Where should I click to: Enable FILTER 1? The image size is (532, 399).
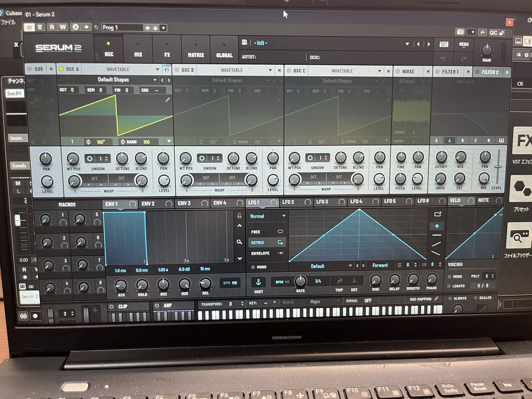[437, 71]
